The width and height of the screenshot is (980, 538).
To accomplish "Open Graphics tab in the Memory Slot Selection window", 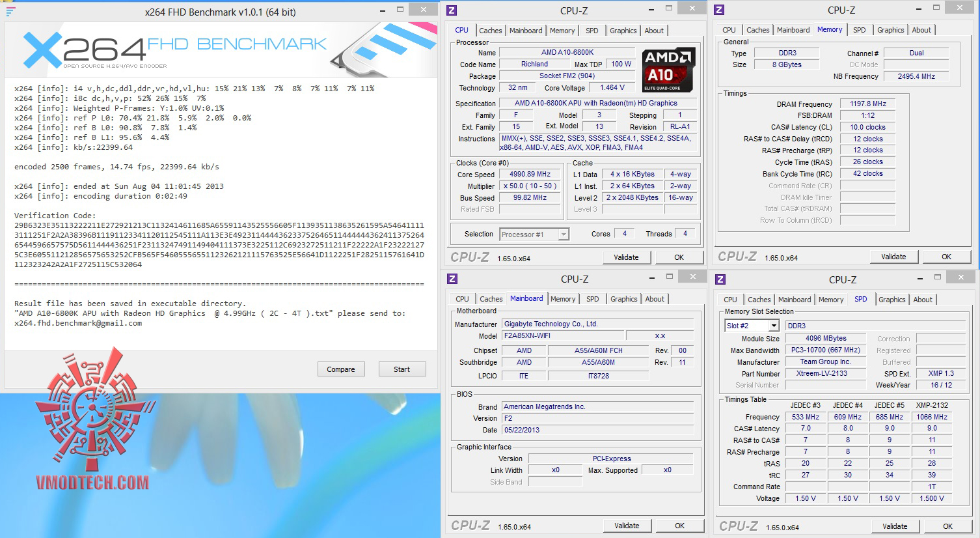I will point(892,300).
